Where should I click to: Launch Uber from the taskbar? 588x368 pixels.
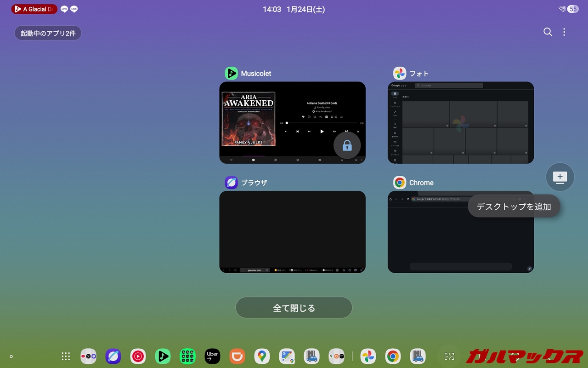click(212, 356)
